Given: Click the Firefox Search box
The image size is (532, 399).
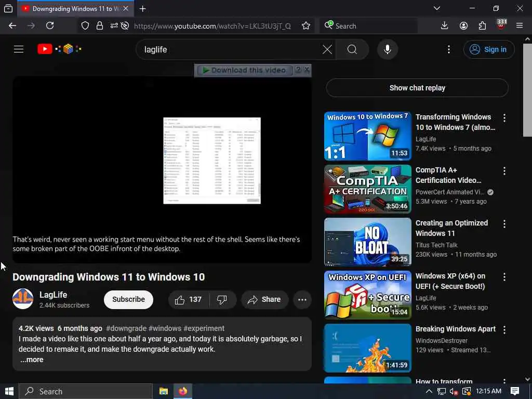Looking at the screenshot, I should coord(368,26).
